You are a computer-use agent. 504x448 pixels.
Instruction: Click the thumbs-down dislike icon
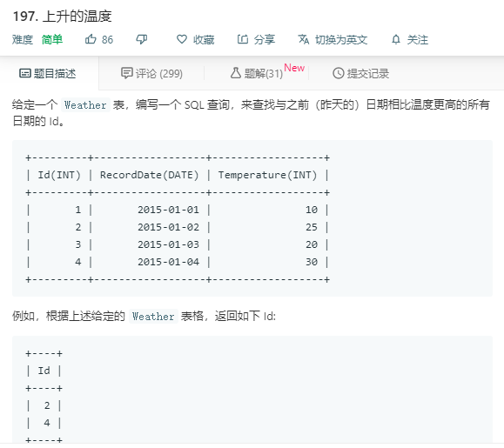point(141,39)
